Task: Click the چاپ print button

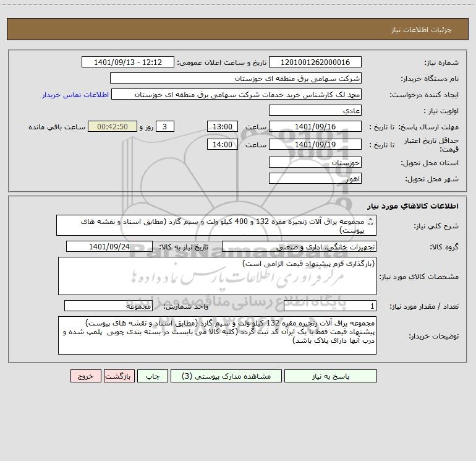Action: pos(153,376)
